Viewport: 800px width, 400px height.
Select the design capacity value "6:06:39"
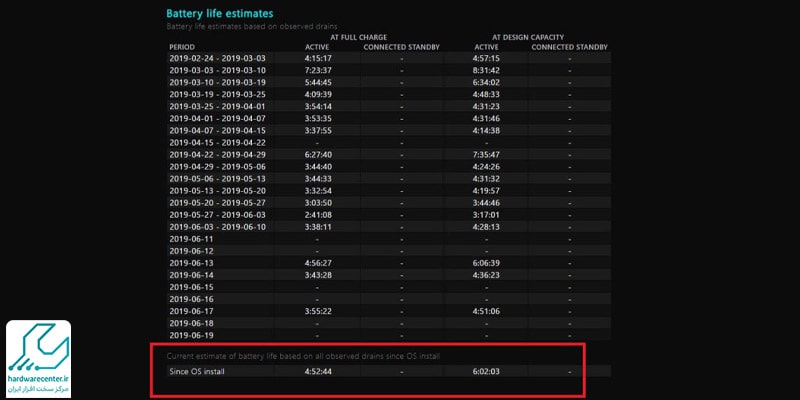(486, 263)
